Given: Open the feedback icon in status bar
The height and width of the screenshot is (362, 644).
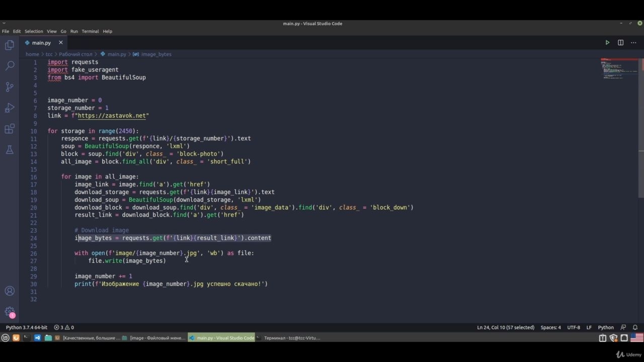Looking at the screenshot, I should [x=623, y=327].
